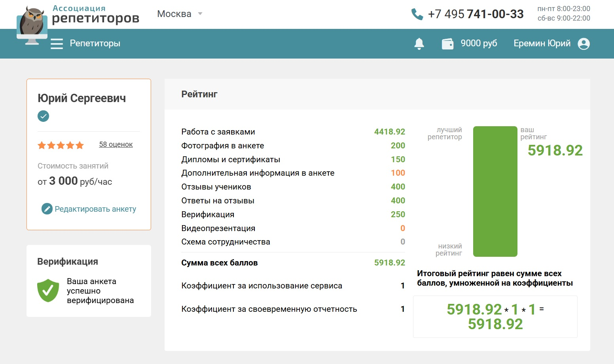
Task: Click the green verification shield icon
Action: pos(48,290)
